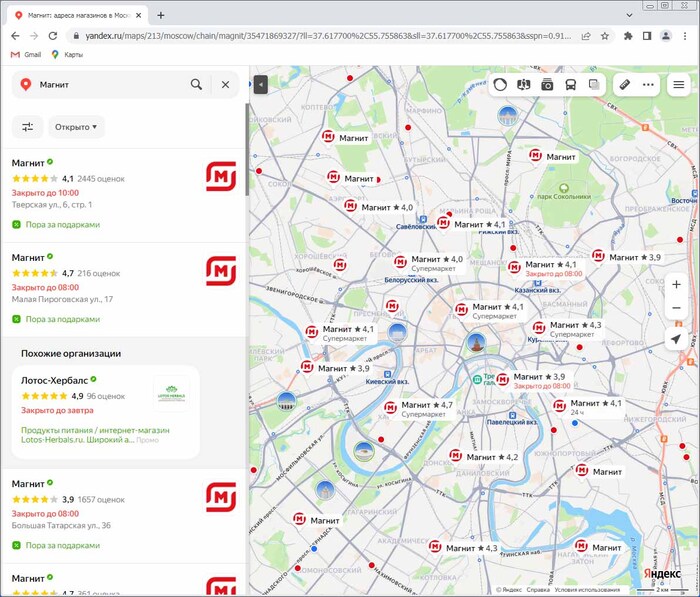The width and height of the screenshot is (700, 597).
Task: Click Magnit logo of Малая Пироговская listing
Action: tap(221, 271)
